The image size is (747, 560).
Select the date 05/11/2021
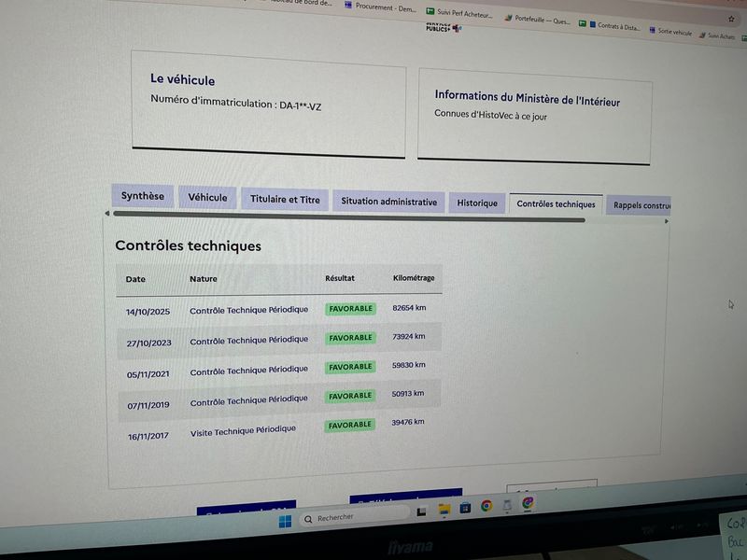tap(148, 374)
